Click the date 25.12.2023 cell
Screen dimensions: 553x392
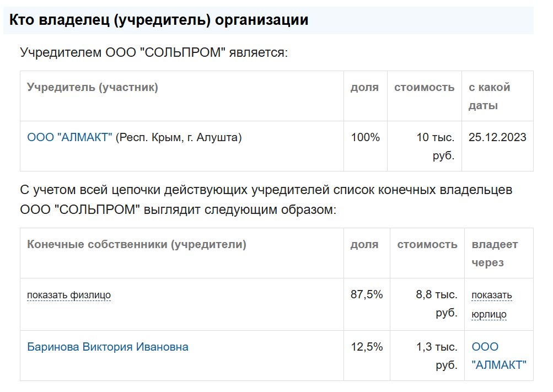(497, 137)
